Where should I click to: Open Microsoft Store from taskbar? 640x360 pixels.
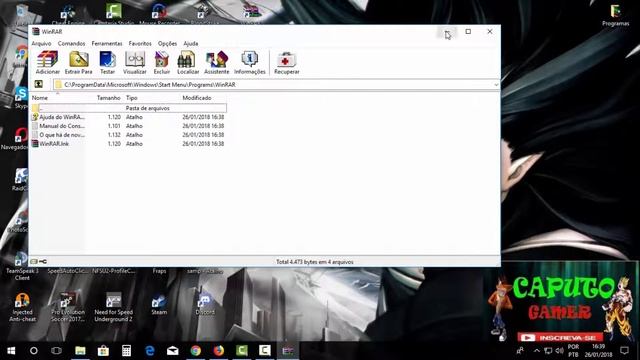[x=103, y=351]
